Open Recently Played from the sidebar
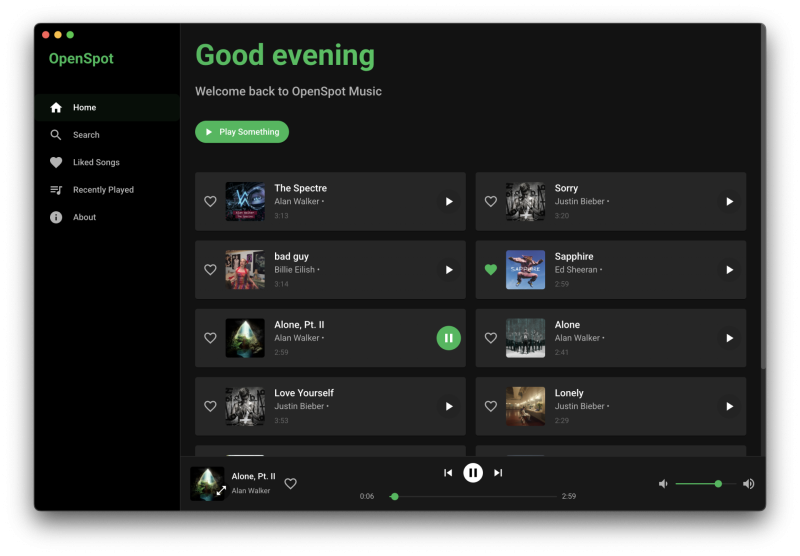800x556 pixels. (102, 190)
